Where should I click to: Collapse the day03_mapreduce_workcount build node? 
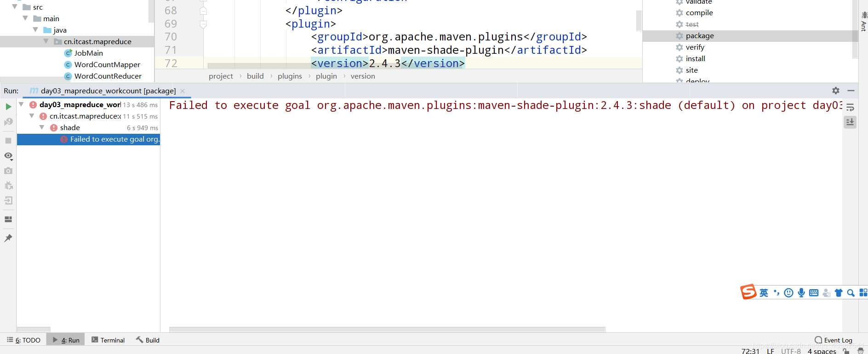pyautogui.click(x=21, y=104)
